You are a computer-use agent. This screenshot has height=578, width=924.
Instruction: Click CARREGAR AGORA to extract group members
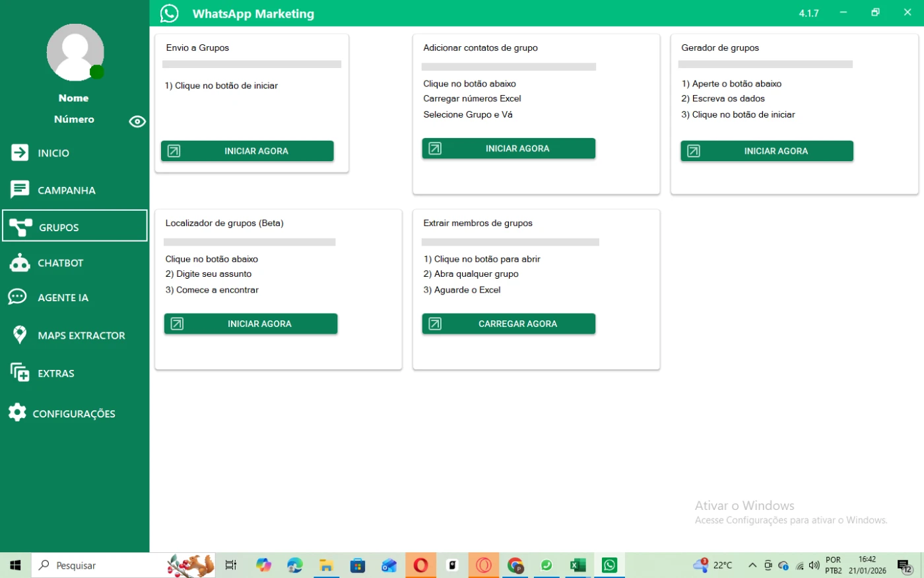pyautogui.click(x=509, y=324)
